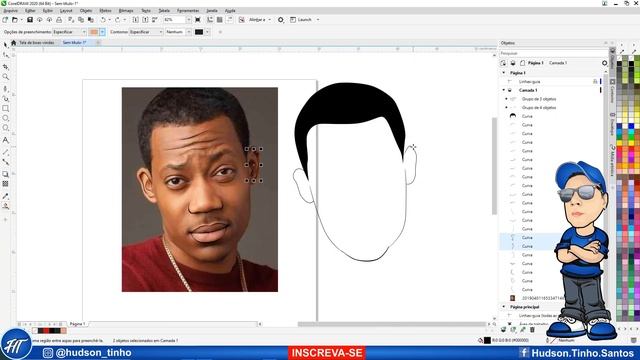Select the Connector tool

coord(5,162)
